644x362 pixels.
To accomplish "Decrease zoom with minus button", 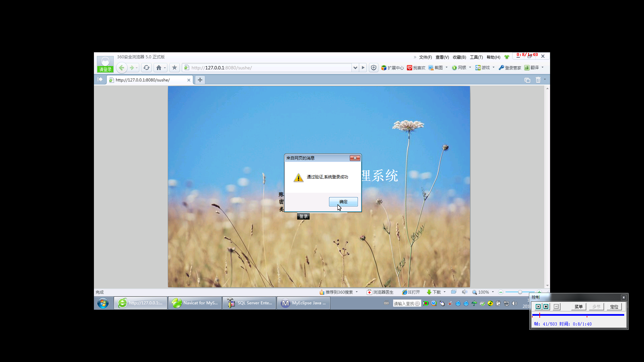I will pyautogui.click(x=500, y=292).
